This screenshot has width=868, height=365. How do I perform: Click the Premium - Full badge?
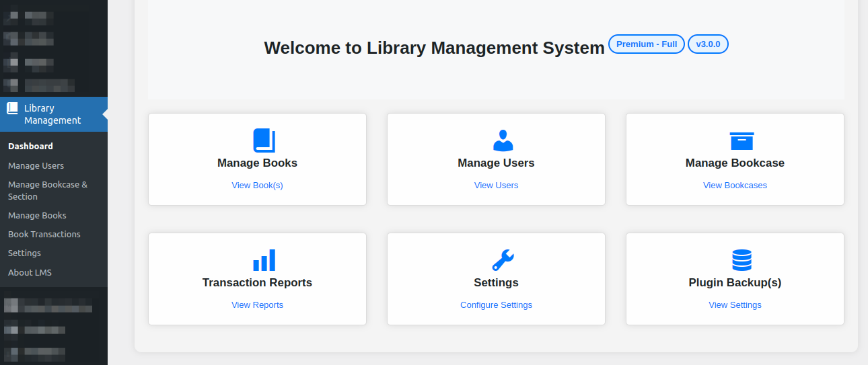(647, 44)
